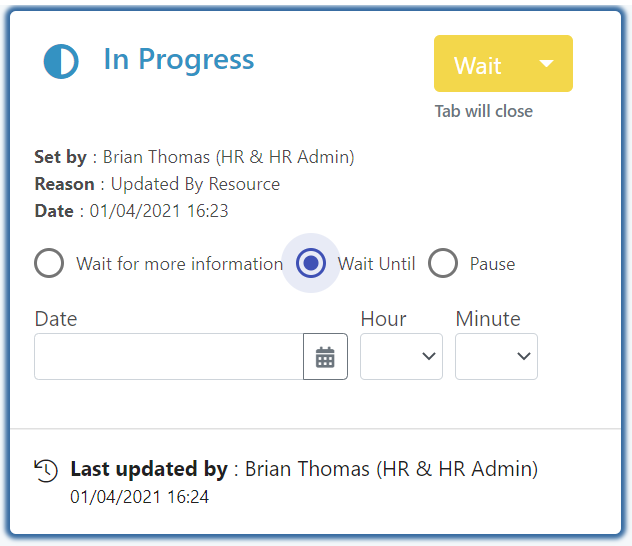This screenshot has height=546, width=632.
Task: Select the Wait for more information option
Action: pyautogui.click(x=49, y=264)
